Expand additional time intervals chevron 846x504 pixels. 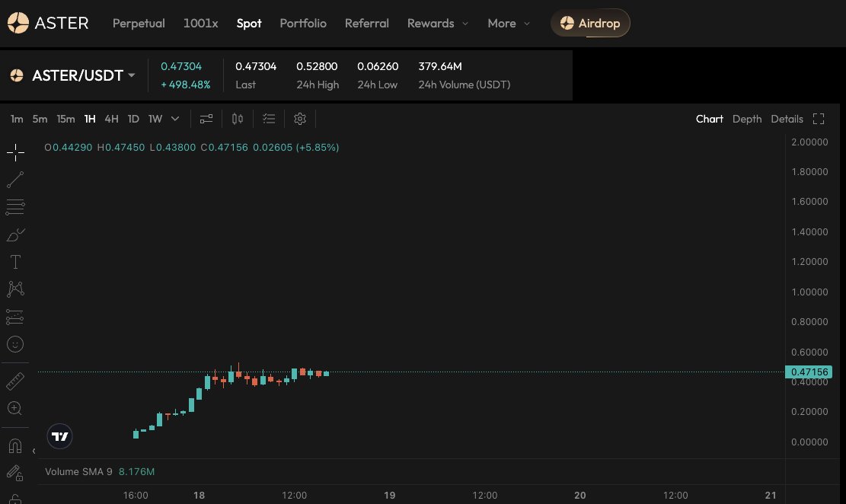coord(175,119)
